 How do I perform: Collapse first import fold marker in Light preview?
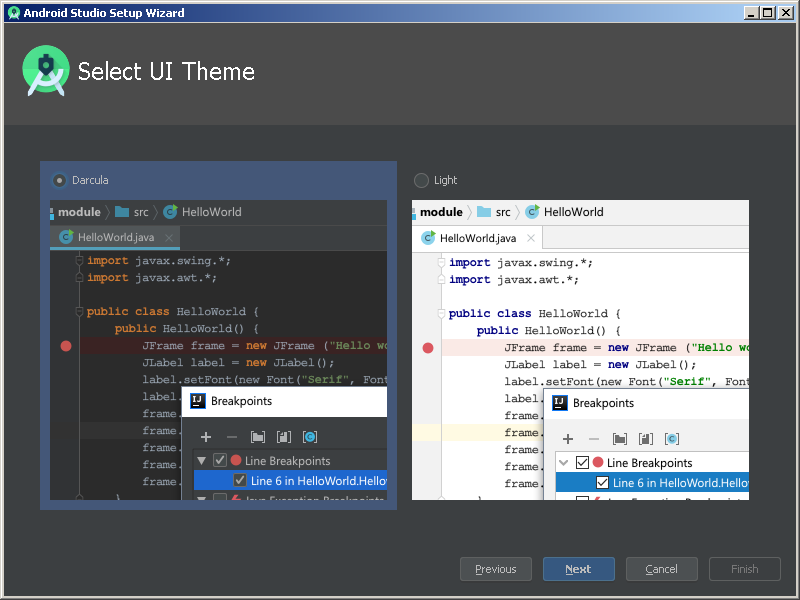[441, 263]
